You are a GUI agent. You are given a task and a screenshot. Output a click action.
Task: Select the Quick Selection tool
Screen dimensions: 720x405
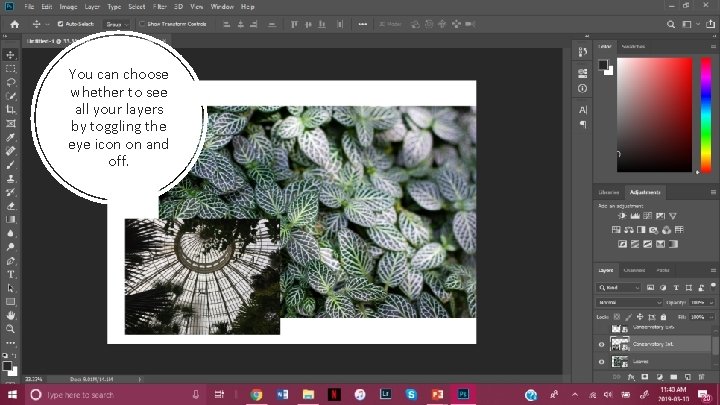pos(10,96)
